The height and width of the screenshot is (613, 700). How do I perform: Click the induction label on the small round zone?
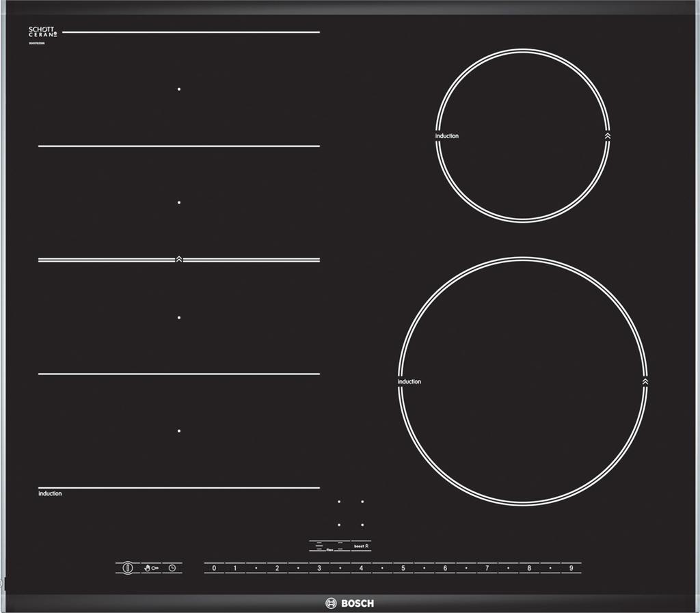point(447,136)
